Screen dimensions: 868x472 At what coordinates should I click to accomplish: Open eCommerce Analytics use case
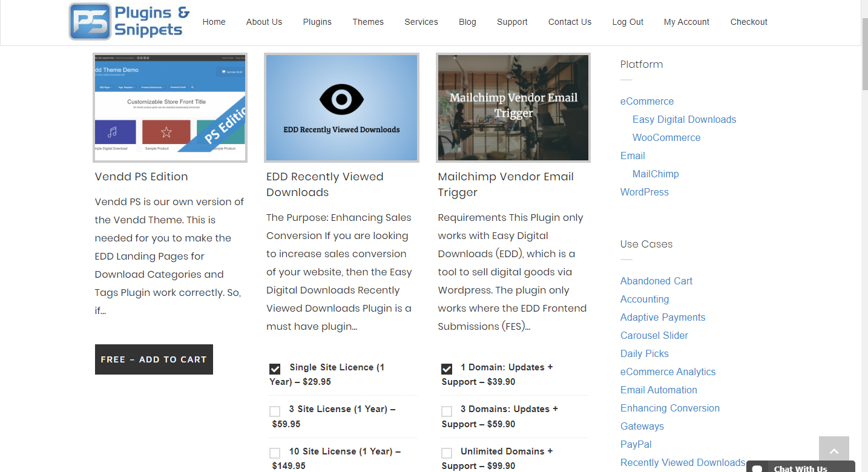(668, 372)
